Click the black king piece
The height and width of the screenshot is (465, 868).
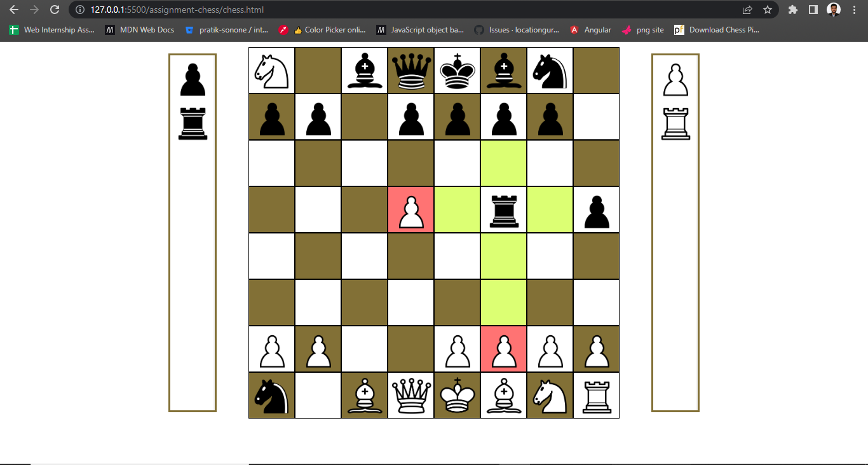coord(457,70)
